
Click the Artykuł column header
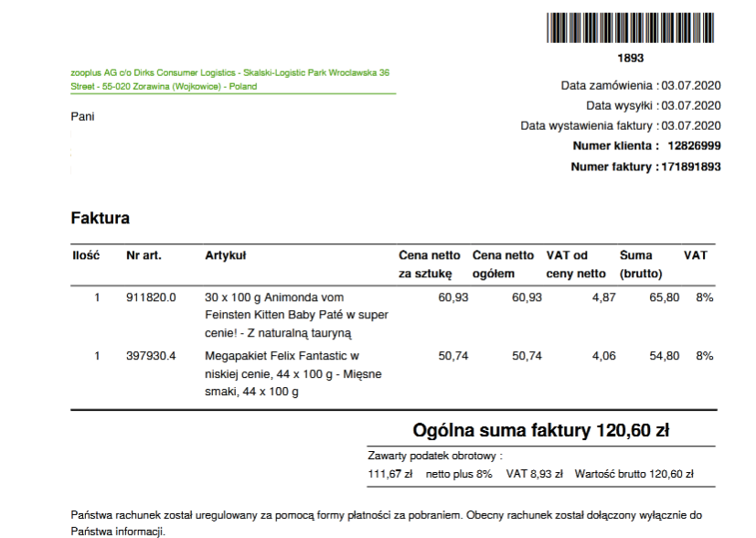[x=226, y=255]
